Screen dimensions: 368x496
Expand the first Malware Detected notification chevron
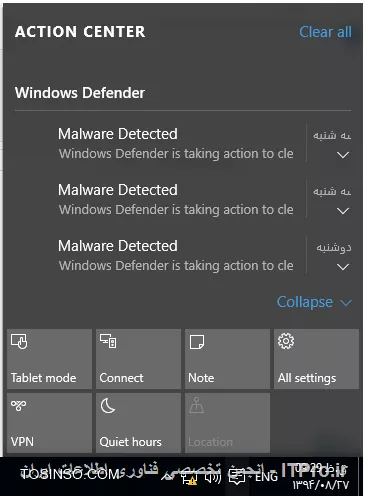[x=343, y=155]
